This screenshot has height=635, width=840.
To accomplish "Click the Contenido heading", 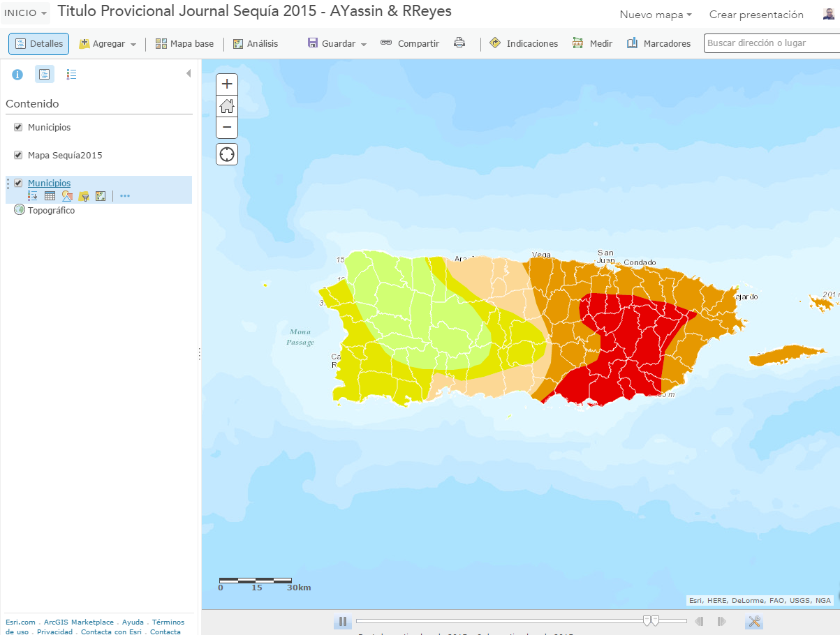I will (32, 103).
